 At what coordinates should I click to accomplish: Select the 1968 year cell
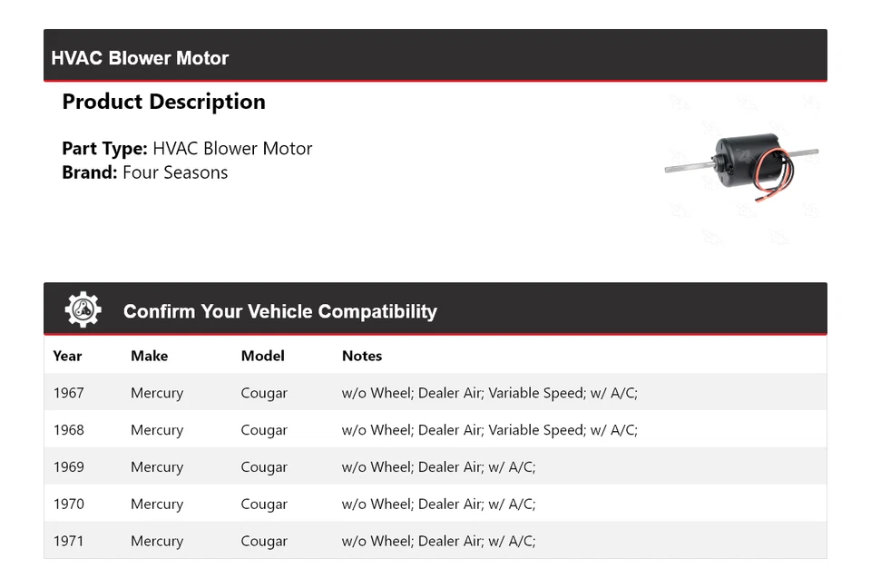[68, 430]
